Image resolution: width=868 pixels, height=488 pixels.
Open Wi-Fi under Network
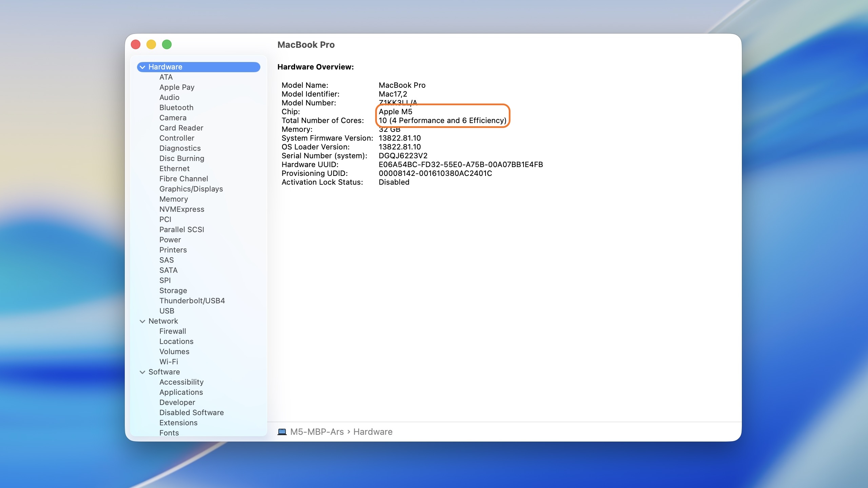tap(169, 362)
